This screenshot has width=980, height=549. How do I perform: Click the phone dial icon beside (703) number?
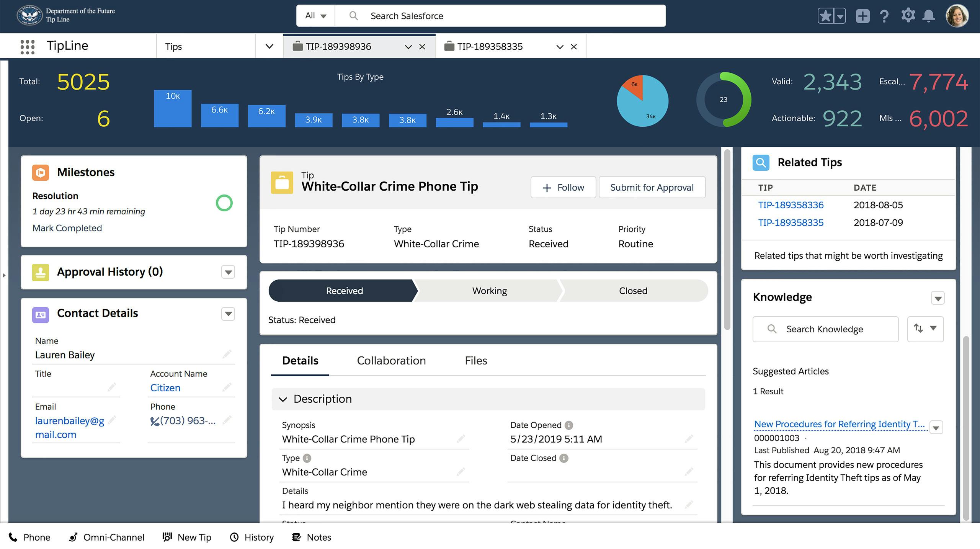(x=154, y=422)
